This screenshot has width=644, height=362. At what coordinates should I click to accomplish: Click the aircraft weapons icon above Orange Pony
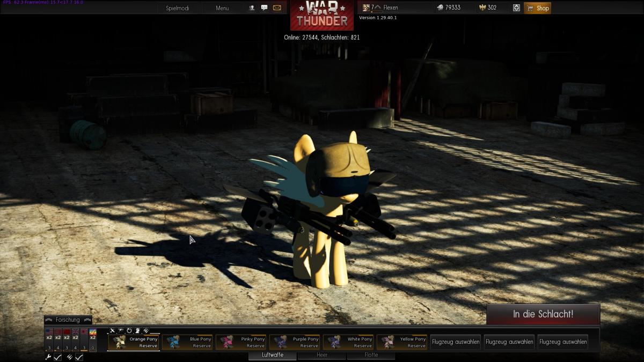pyautogui.click(x=121, y=331)
